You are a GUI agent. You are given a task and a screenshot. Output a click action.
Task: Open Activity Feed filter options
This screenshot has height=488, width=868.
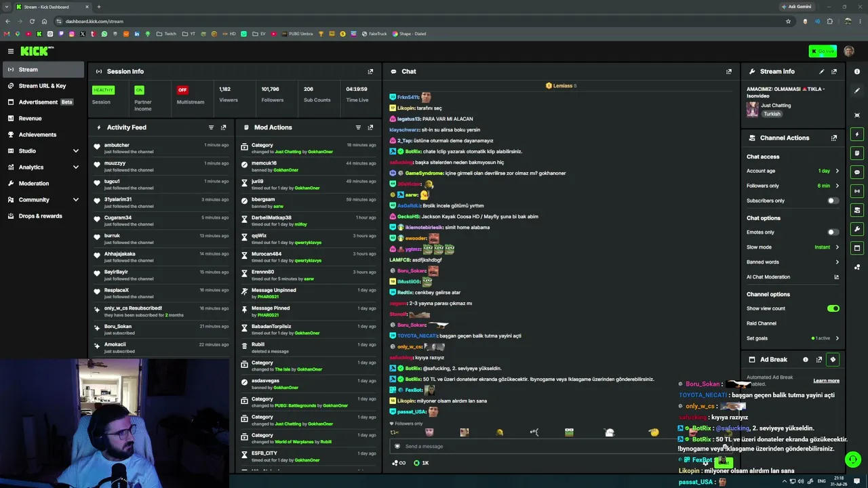pyautogui.click(x=212, y=127)
